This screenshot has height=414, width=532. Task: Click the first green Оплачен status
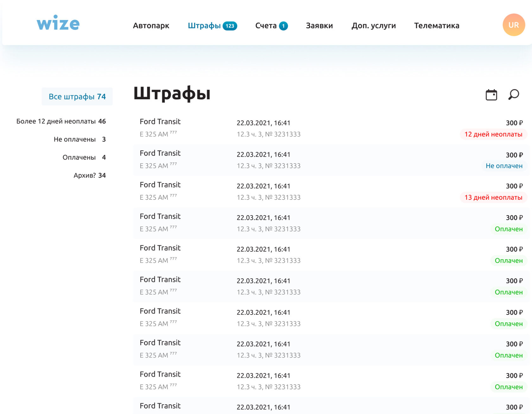(x=508, y=229)
